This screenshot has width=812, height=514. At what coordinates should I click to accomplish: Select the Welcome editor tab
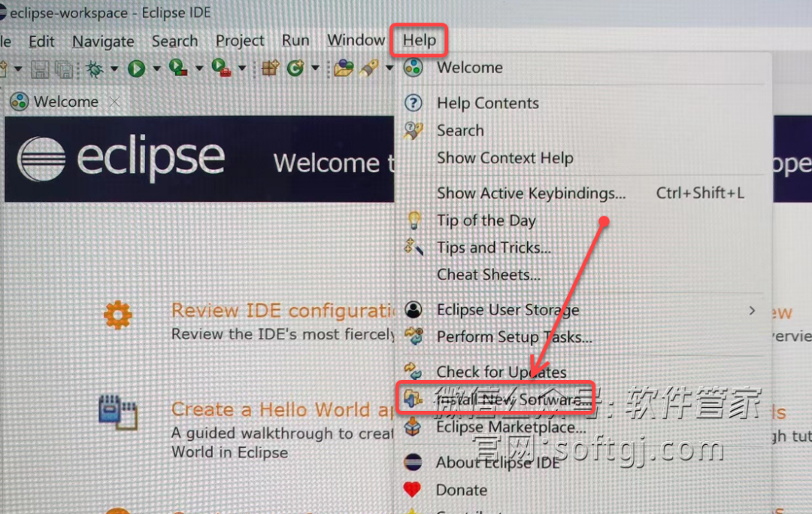[65, 102]
